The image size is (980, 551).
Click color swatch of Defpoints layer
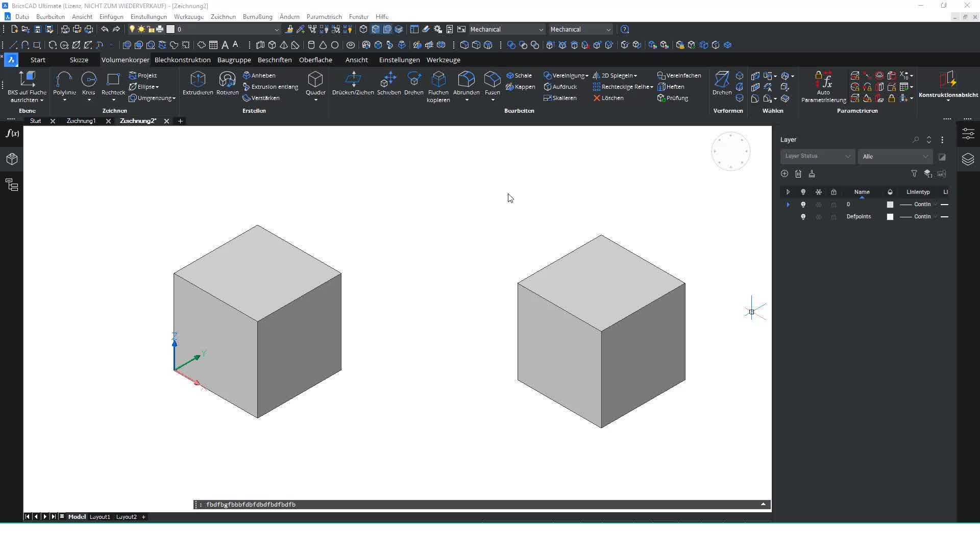pos(890,217)
